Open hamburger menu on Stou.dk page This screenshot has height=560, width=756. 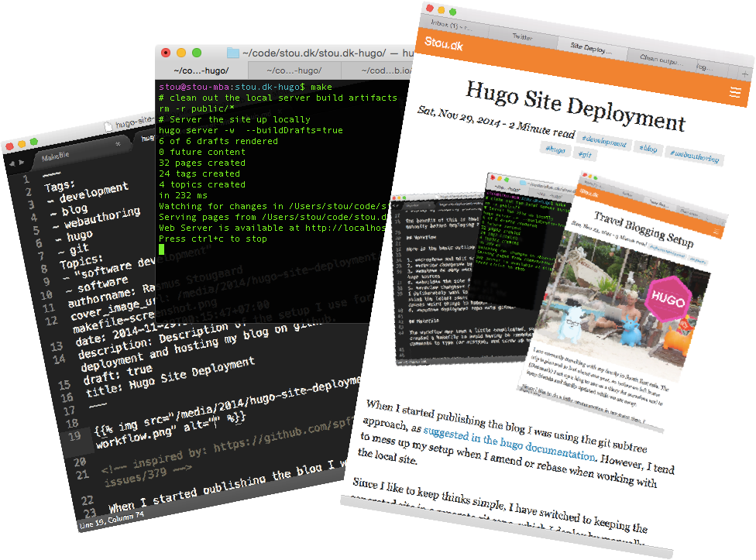(x=735, y=92)
